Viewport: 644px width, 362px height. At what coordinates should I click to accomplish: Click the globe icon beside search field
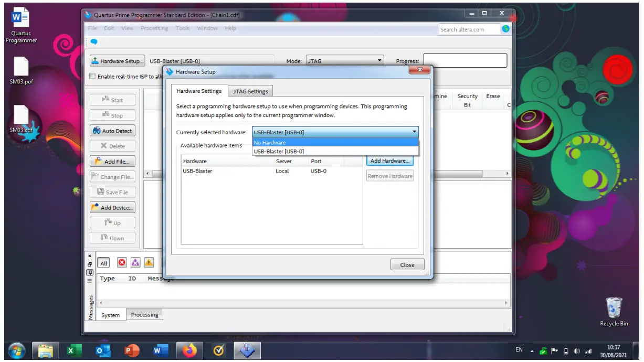505,29
